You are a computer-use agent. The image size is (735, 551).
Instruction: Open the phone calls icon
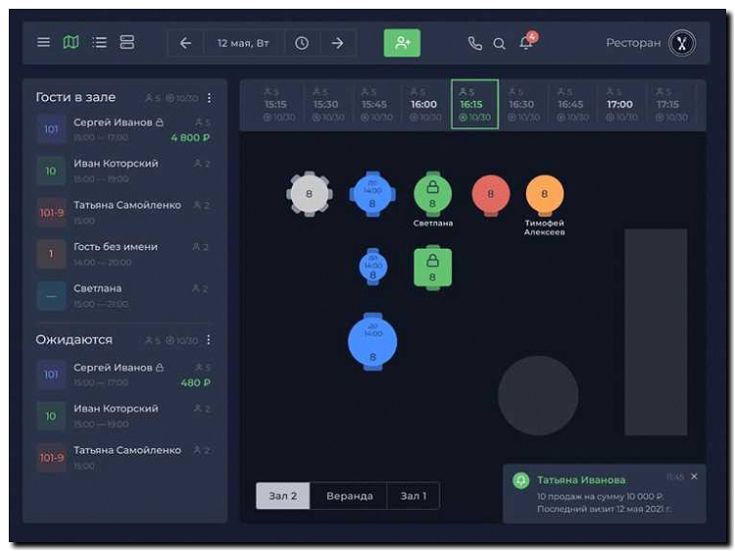475,43
